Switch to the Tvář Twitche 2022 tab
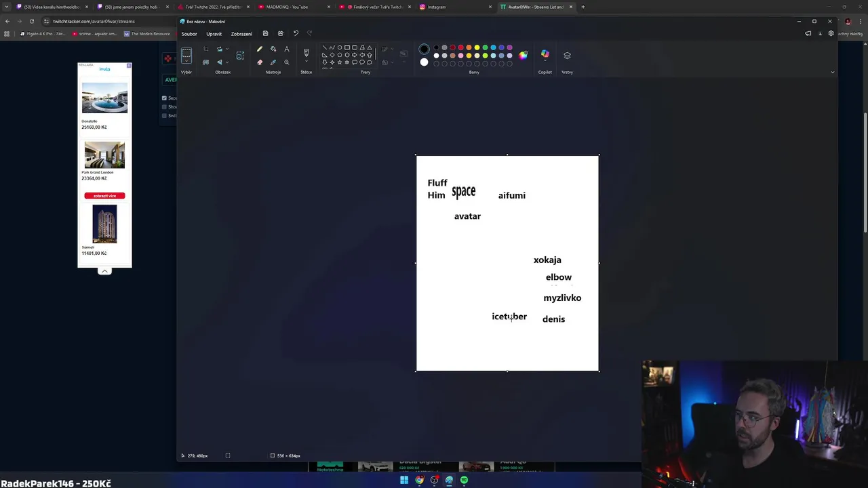This screenshot has width=868, height=488. click(214, 7)
